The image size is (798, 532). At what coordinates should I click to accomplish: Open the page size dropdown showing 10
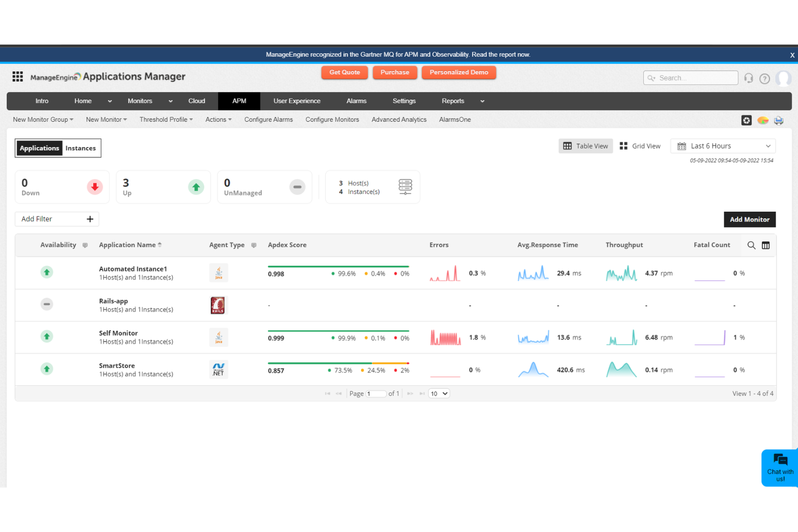(x=438, y=393)
